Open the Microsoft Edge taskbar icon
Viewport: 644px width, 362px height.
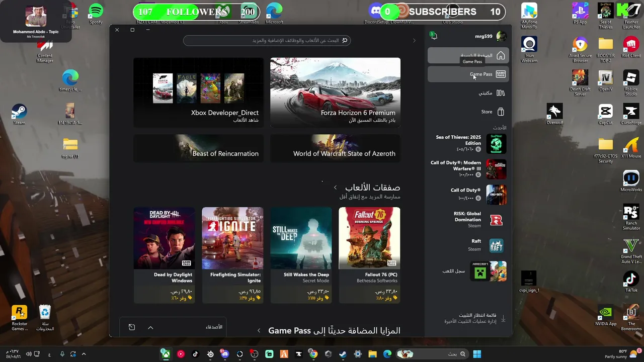[x=387, y=354]
